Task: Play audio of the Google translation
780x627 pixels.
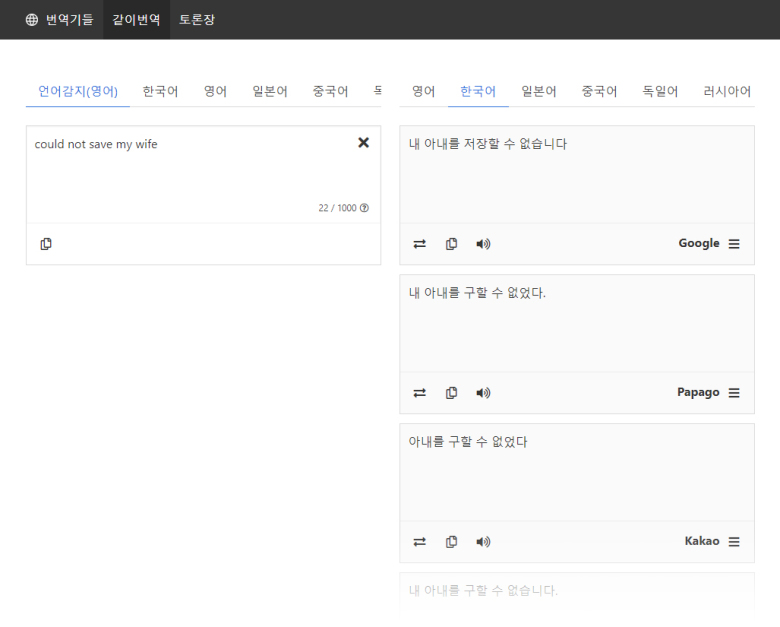Action: pyautogui.click(x=484, y=244)
